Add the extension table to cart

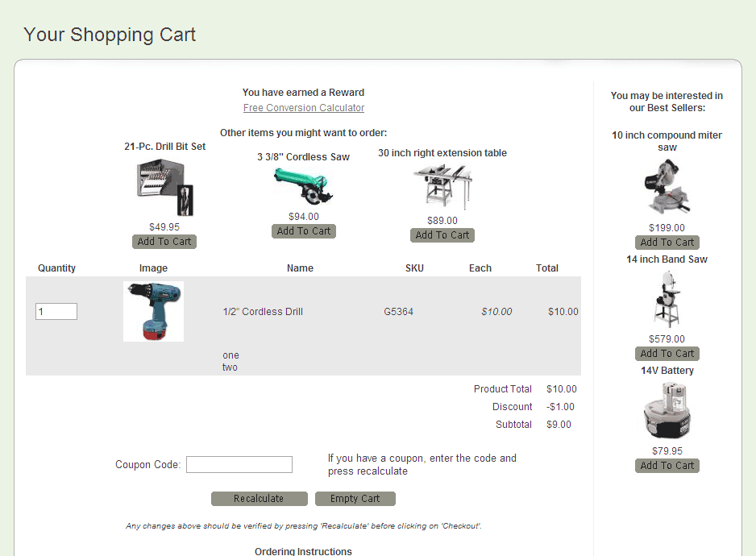point(442,235)
